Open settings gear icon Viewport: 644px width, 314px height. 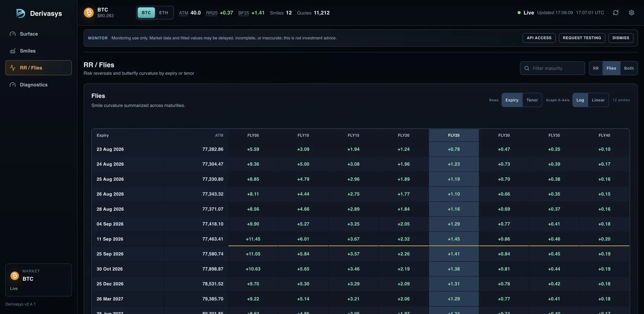[632, 13]
